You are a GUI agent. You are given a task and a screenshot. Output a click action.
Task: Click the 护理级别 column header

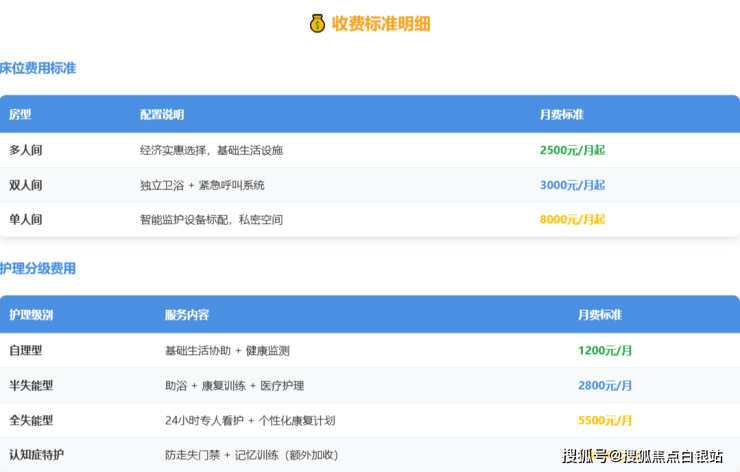click(x=31, y=315)
